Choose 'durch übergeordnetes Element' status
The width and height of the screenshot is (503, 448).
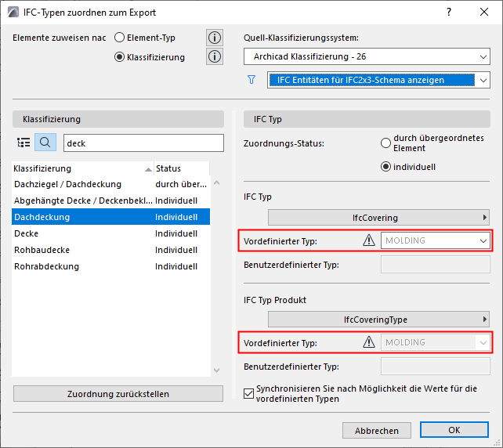pos(385,143)
